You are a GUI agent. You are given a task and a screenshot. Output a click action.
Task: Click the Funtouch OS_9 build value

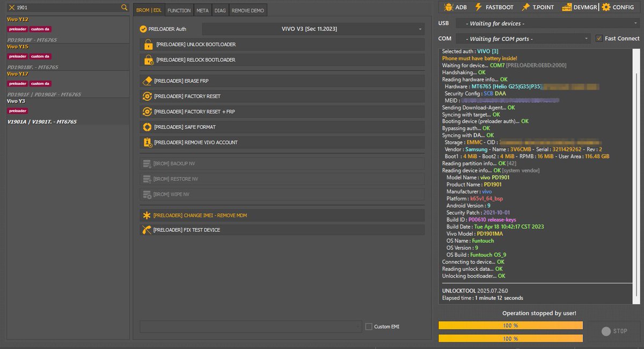click(x=489, y=255)
